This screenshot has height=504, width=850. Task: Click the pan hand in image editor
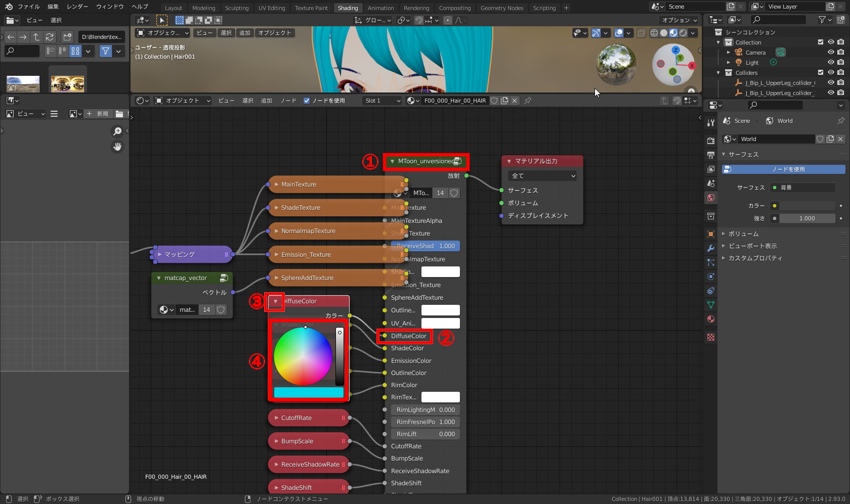(x=117, y=147)
